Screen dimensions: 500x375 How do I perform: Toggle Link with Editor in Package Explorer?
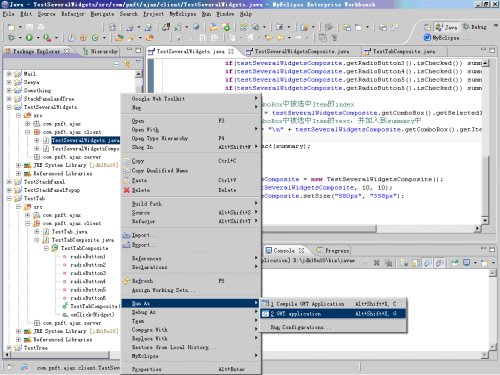click(x=127, y=63)
